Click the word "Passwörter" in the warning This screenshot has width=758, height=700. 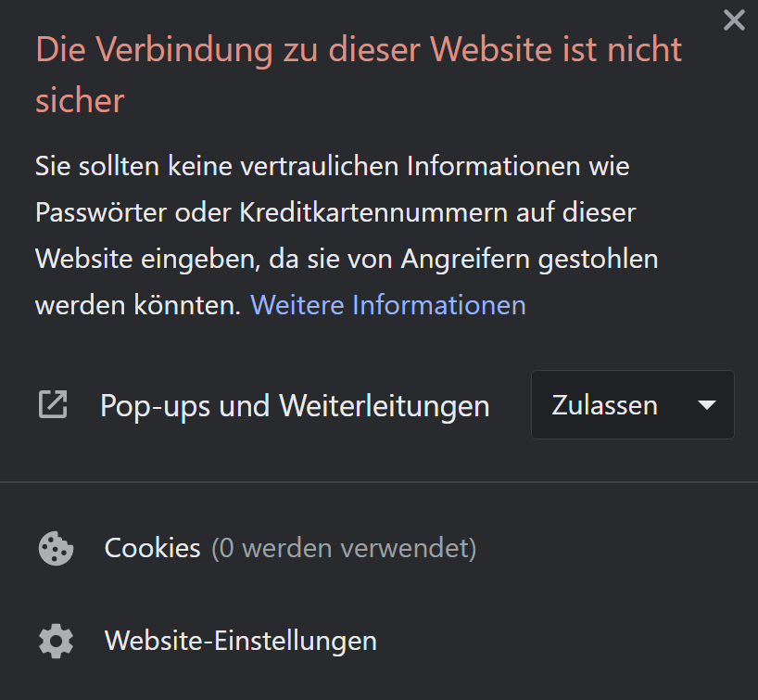point(101,212)
